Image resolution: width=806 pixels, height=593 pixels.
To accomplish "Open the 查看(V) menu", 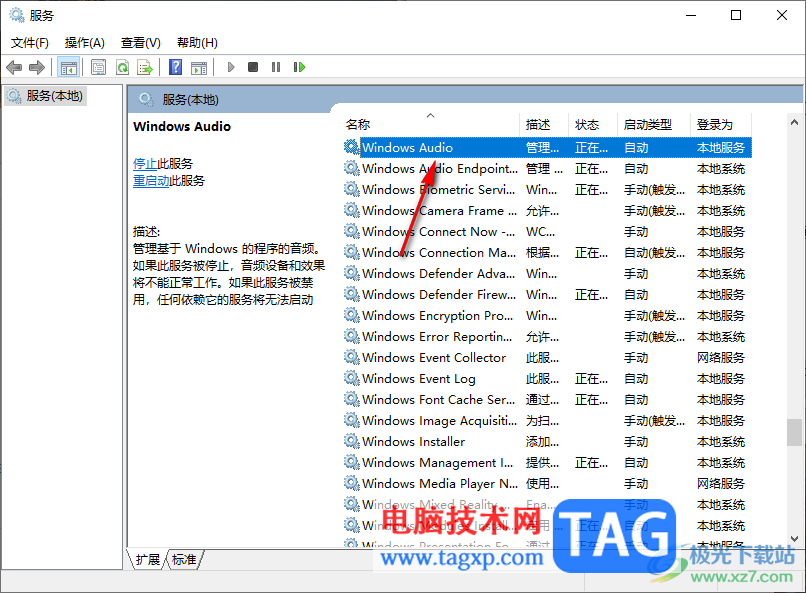I will coord(141,43).
